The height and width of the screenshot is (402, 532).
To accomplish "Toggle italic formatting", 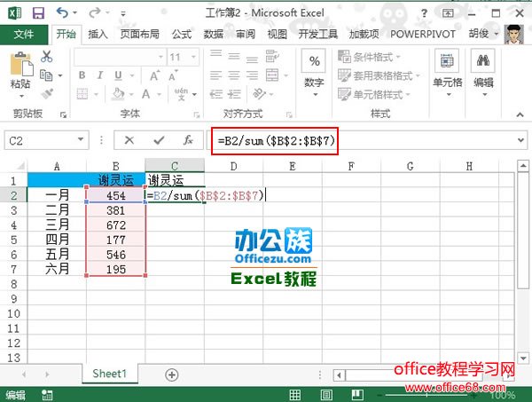I will (x=100, y=75).
